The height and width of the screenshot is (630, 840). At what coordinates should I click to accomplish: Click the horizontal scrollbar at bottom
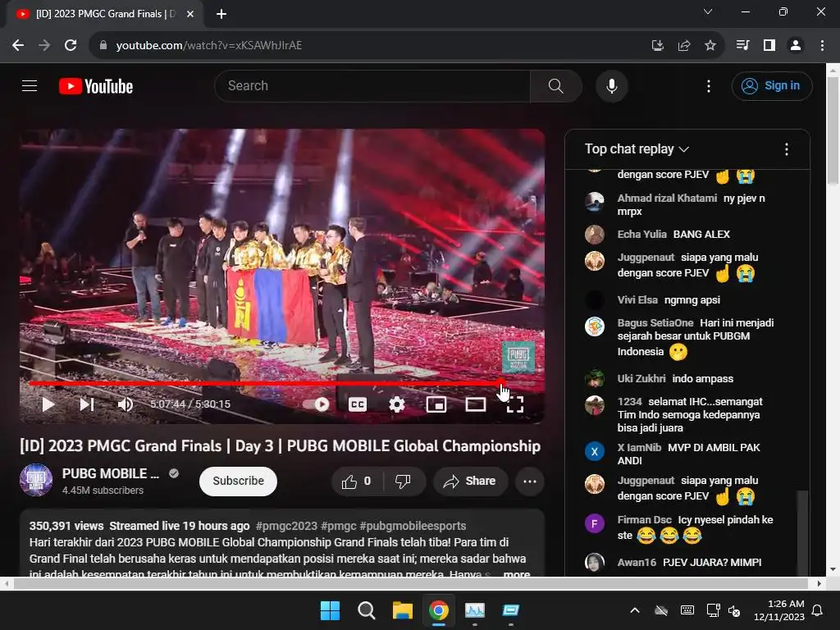click(x=411, y=583)
